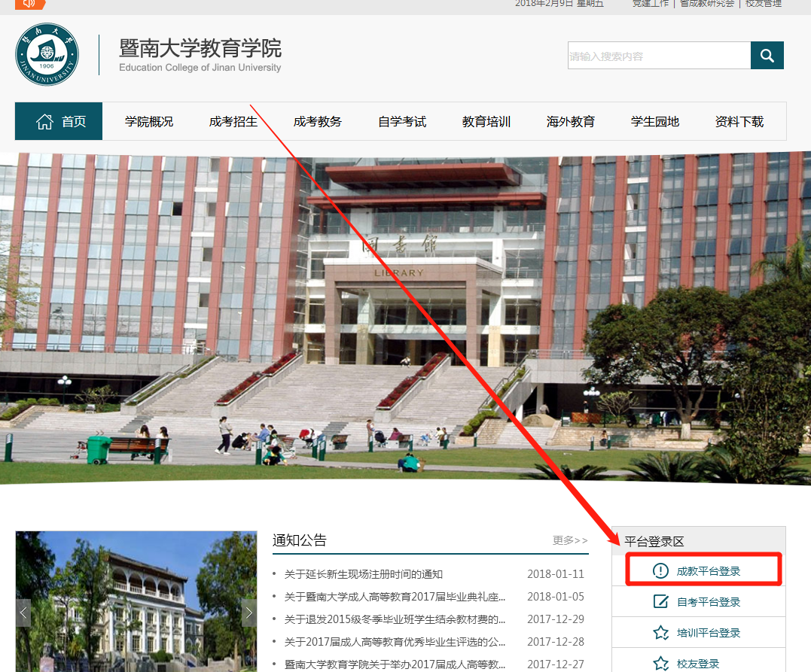Click the home icon in 首页 tab
Image resolution: width=811 pixels, height=672 pixels.
click(44, 121)
